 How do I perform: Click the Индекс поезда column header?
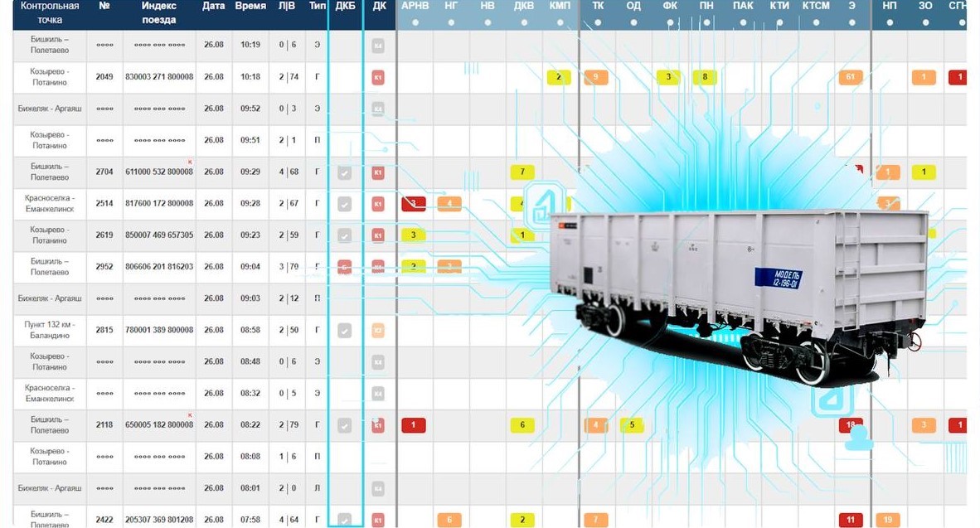(158, 12)
